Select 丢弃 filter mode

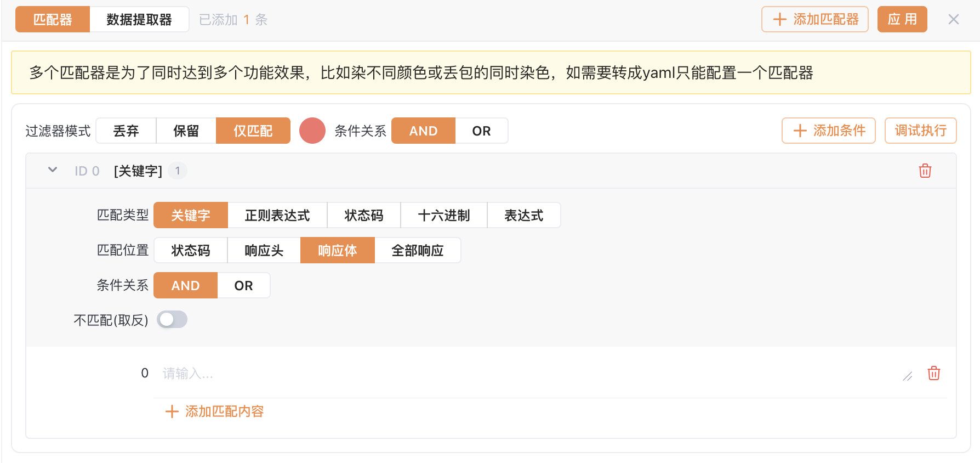(126, 131)
